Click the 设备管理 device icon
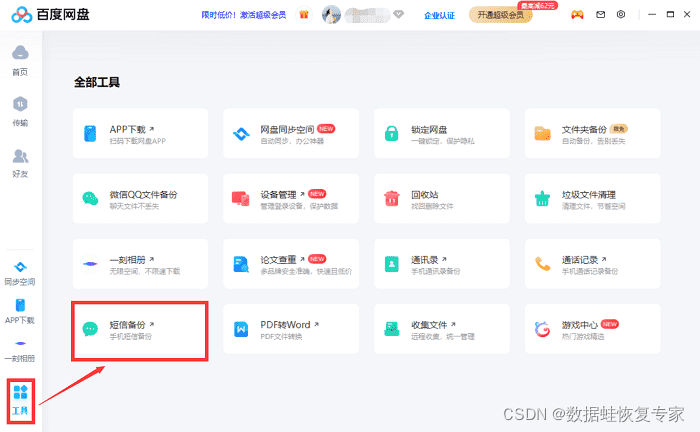This screenshot has height=432, width=700. click(241, 199)
